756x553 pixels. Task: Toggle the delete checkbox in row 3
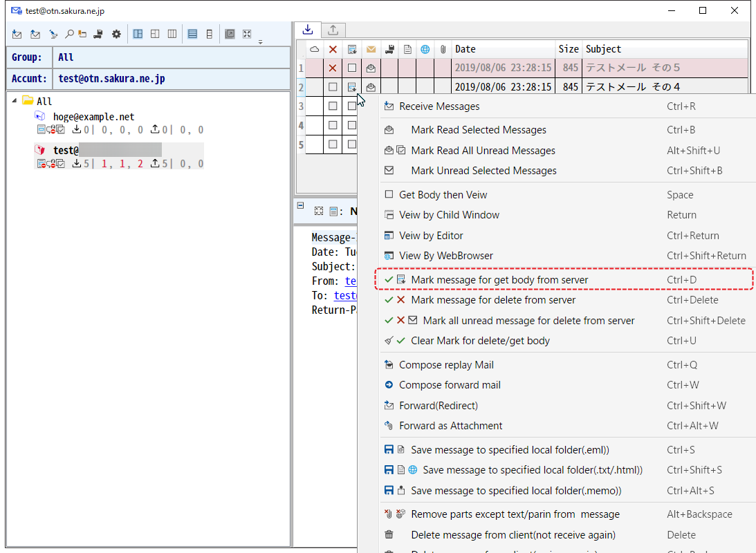(333, 106)
